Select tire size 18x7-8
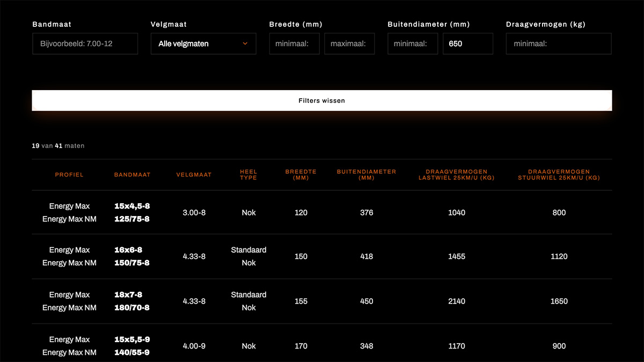644x362 pixels. click(x=128, y=295)
